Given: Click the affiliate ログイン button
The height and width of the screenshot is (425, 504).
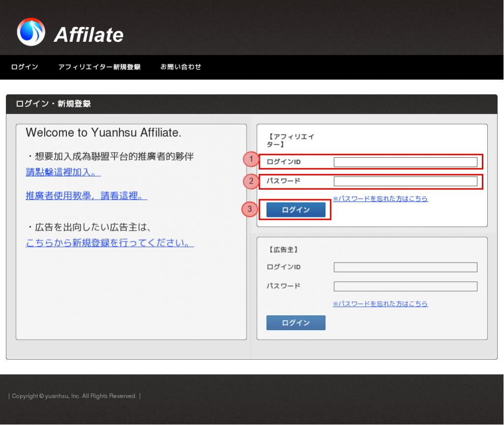Looking at the screenshot, I should 295,210.
